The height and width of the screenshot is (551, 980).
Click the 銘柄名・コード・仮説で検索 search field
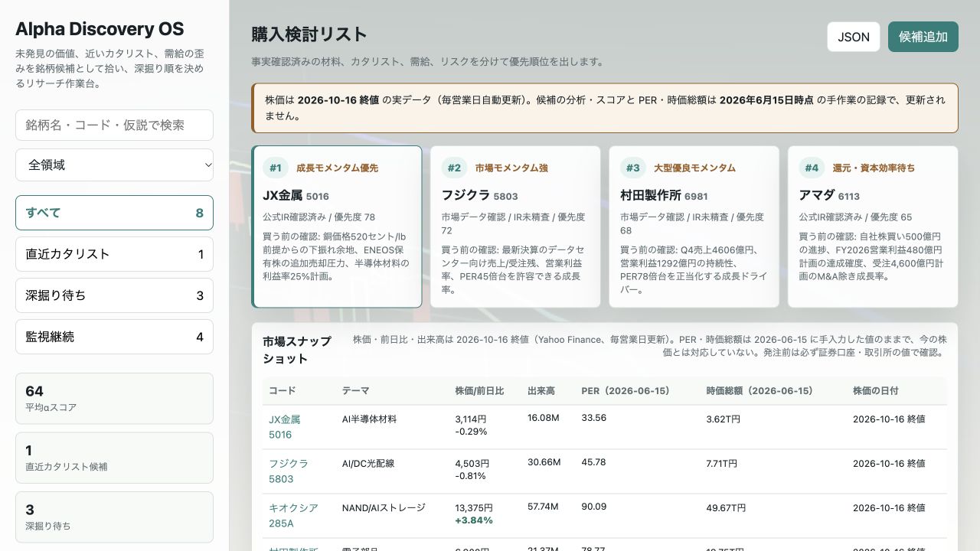tap(114, 125)
